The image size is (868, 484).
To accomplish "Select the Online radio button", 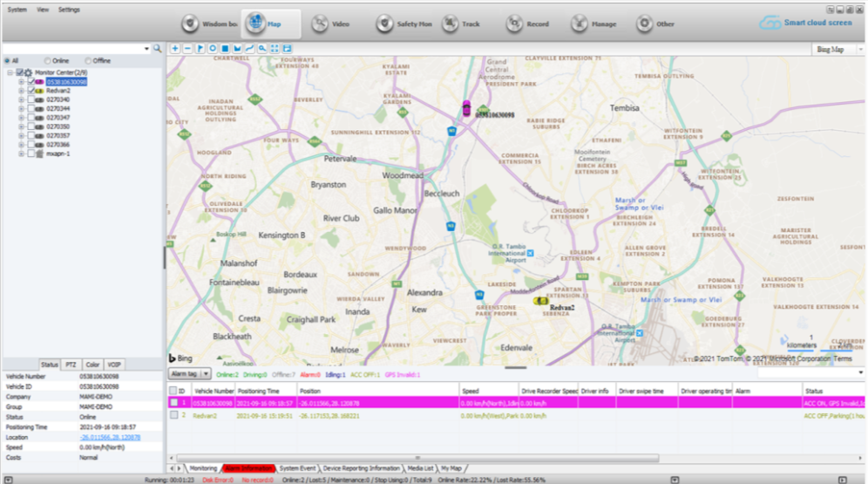I will click(46, 61).
